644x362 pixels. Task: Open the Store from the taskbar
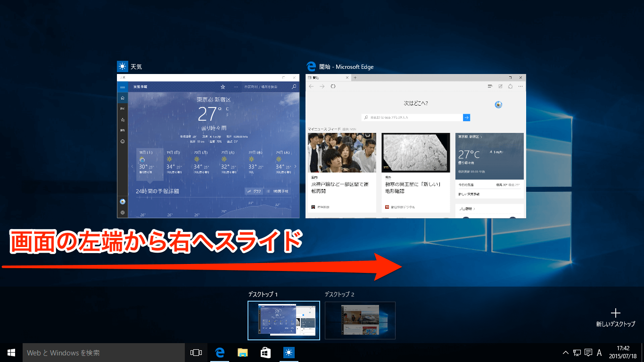coord(265,353)
